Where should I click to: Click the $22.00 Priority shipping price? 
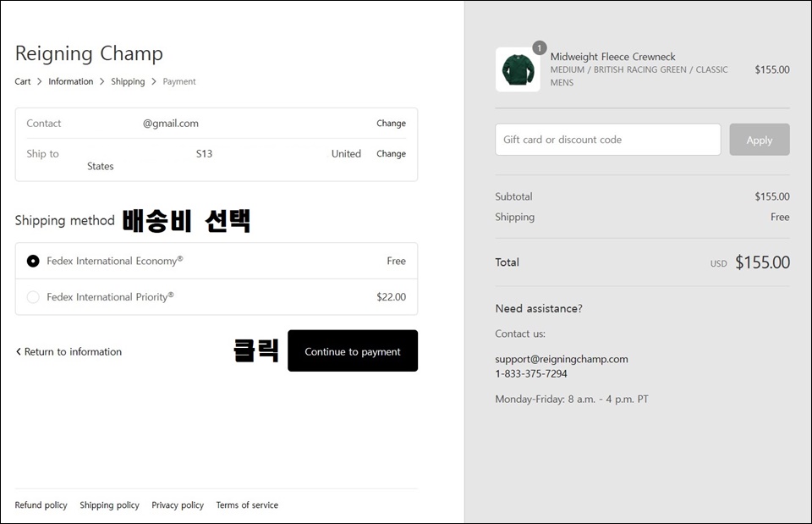(x=391, y=297)
